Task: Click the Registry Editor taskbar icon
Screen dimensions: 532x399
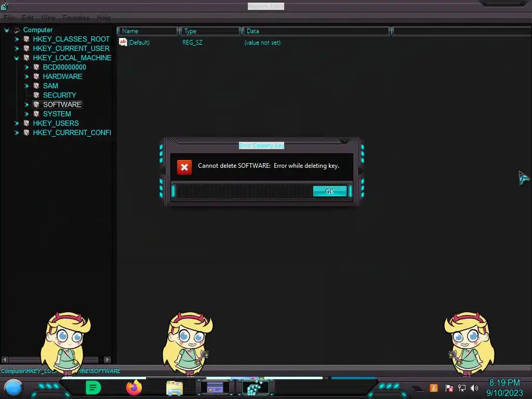Action: click(x=255, y=388)
